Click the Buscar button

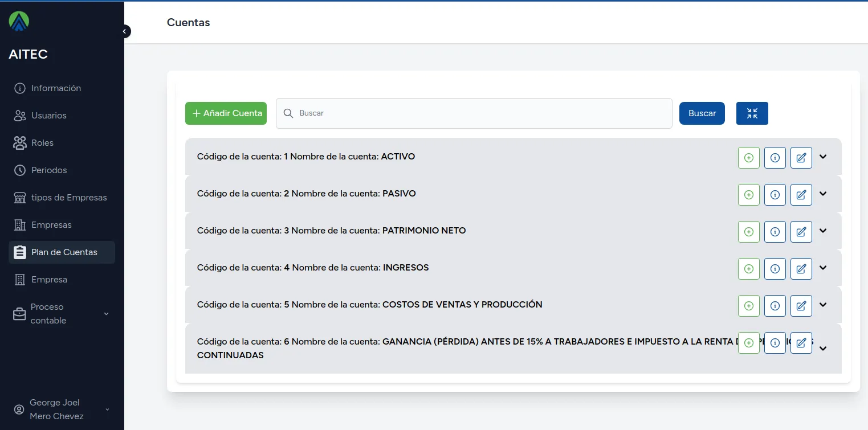point(702,113)
